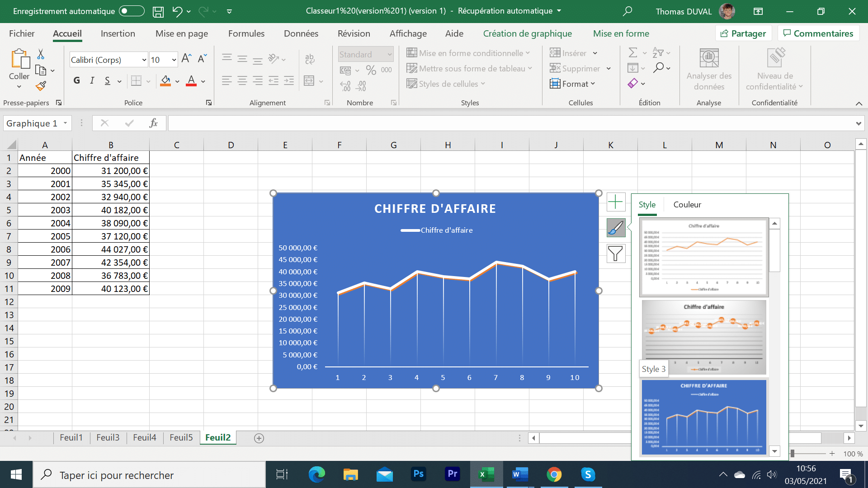Image resolution: width=868 pixels, height=488 pixels.
Task: Click the Partager button
Action: (743, 33)
